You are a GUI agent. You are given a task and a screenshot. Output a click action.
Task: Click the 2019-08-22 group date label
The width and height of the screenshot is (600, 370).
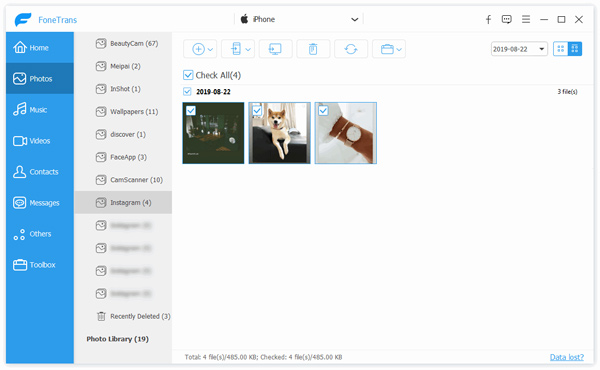(x=213, y=91)
